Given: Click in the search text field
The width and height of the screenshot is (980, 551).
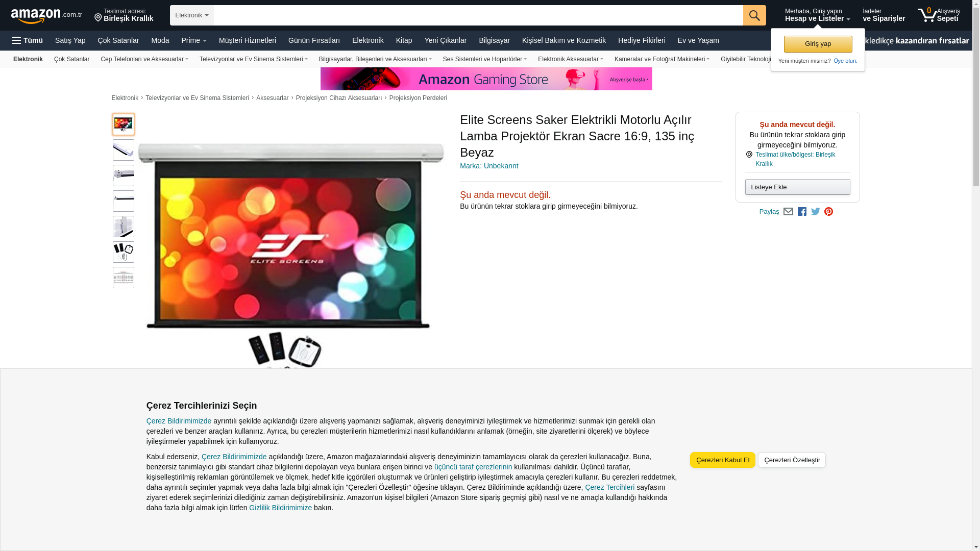Looking at the screenshot, I should tap(478, 15).
